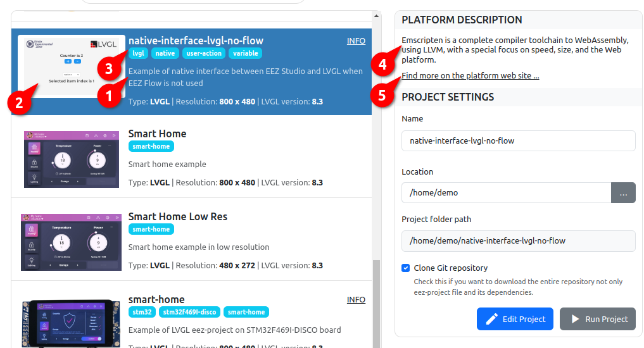This screenshot has width=644, height=348.
Task: Click smart-home tag next to stm32f469I-disco
Action: [246, 313]
